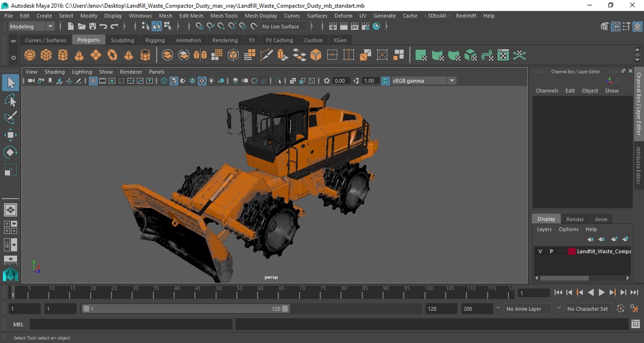The width and height of the screenshot is (644, 343).
Task: Open the Mesh Tools menu
Action: pos(224,16)
